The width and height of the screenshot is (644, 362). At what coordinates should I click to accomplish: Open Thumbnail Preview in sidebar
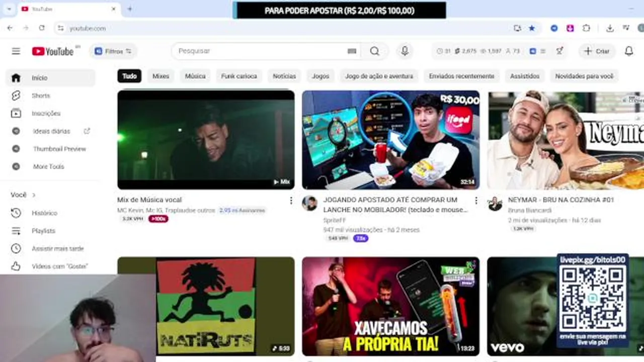(50, 149)
